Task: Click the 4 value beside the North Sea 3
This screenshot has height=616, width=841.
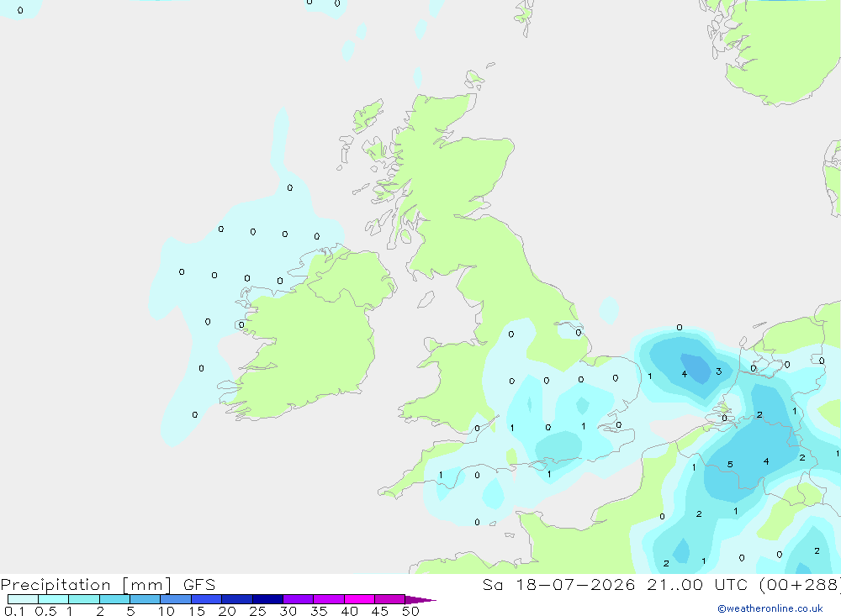Action: point(685,374)
